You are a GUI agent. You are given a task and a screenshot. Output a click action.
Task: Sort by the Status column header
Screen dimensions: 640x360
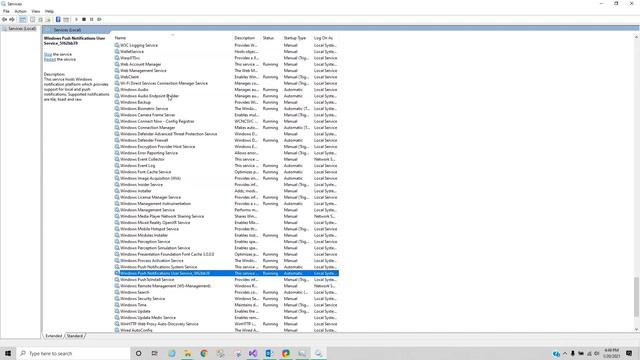[269, 38]
